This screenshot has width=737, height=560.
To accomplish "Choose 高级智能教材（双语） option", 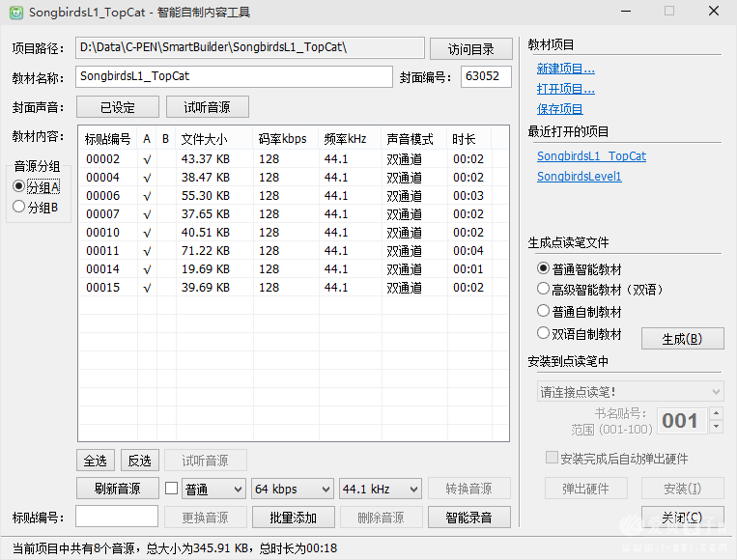I will [x=544, y=290].
